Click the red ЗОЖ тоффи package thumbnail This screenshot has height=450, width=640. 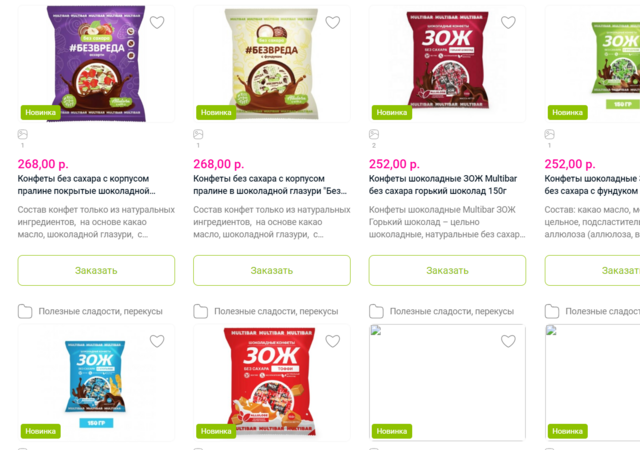pyautogui.click(x=270, y=382)
